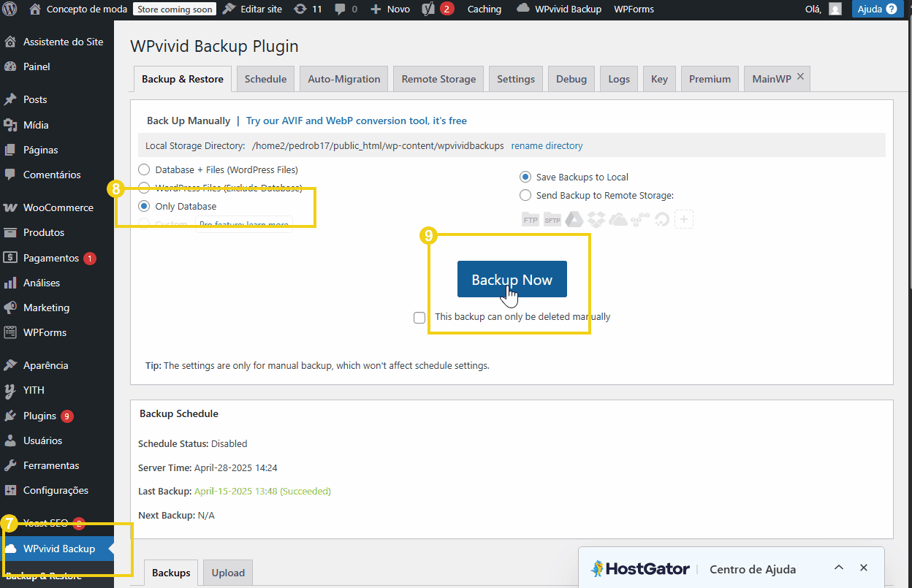
Task: Switch to the Key tab
Action: [659, 79]
